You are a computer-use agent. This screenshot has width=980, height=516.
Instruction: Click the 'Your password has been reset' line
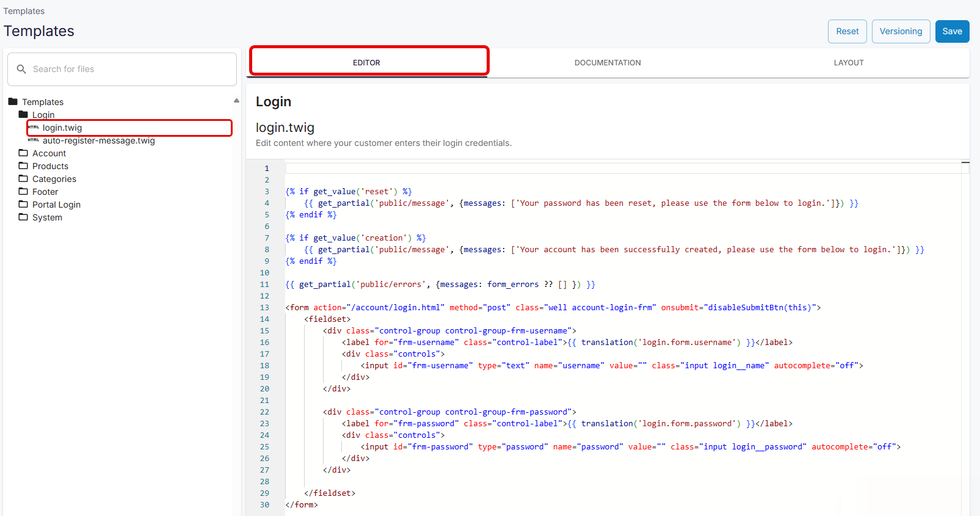coord(581,203)
